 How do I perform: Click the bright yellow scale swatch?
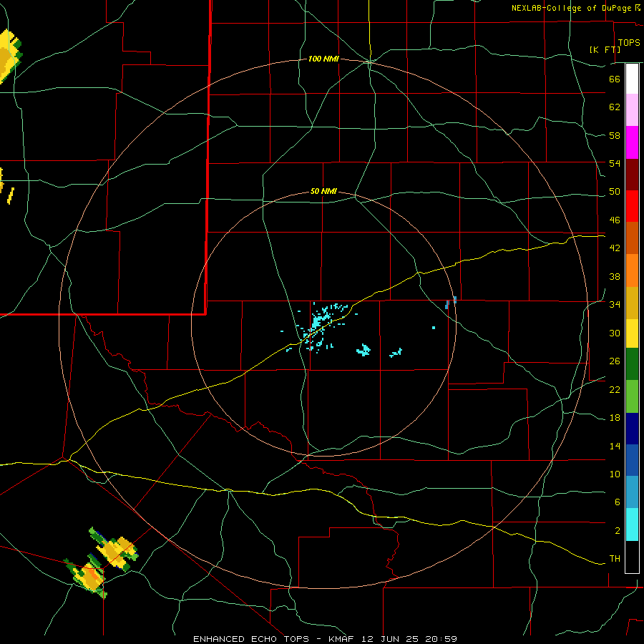click(x=632, y=333)
